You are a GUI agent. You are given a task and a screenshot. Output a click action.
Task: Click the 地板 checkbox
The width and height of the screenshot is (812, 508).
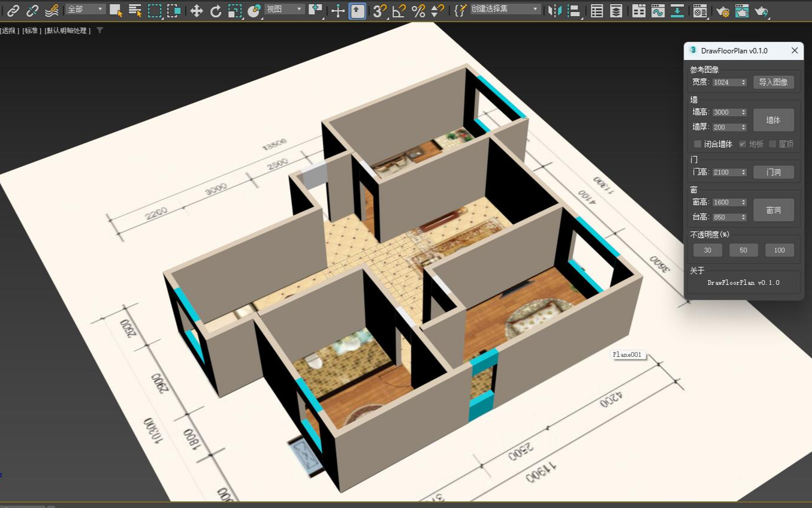(x=742, y=144)
